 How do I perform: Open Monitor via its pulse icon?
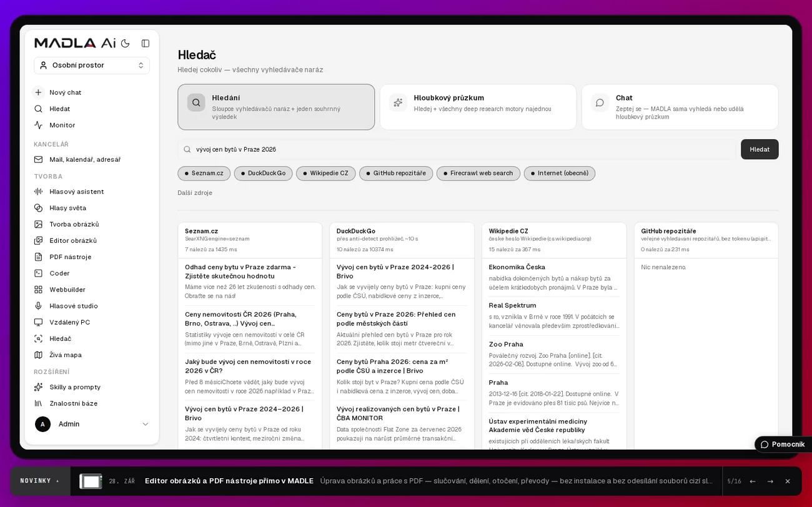38,125
